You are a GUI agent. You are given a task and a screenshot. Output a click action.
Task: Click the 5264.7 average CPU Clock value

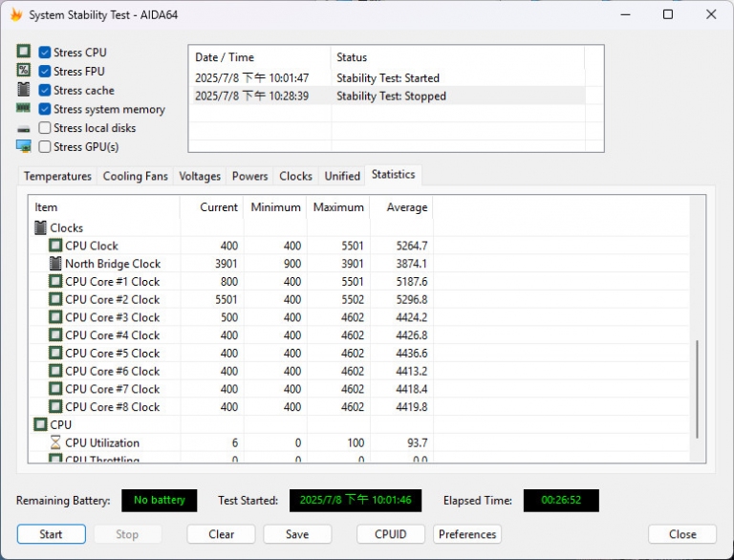(412, 246)
